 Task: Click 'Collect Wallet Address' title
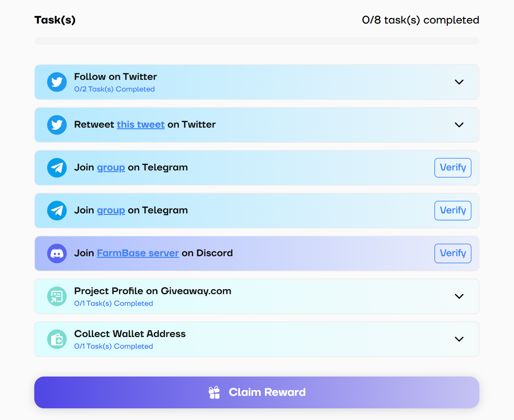pos(130,334)
